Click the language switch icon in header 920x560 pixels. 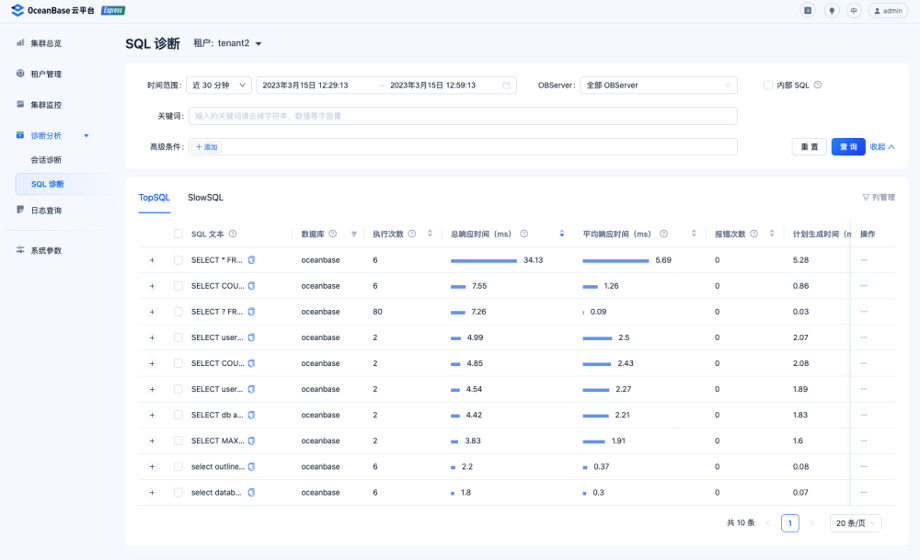click(853, 10)
